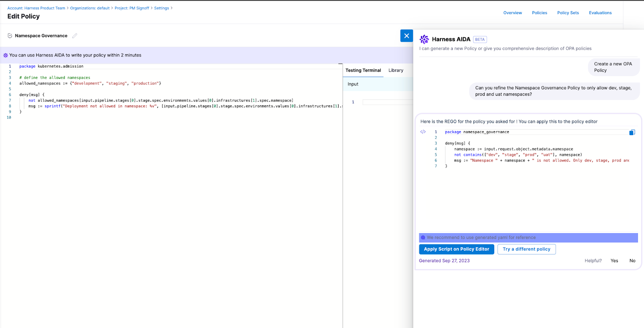This screenshot has height=328, width=644.
Task: Click 'package kubernetes.admission' line in the editor
Action: pyautogui.click(x=52, y=66)
